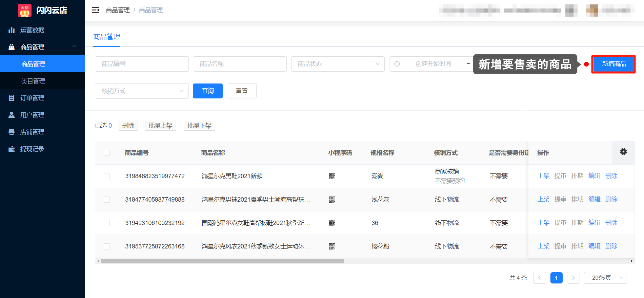This screenshot has width=644, height=298.
Task: Click 上架 for 鸿星尔克男鞋2021新款 row
Action: pos(544,176)
